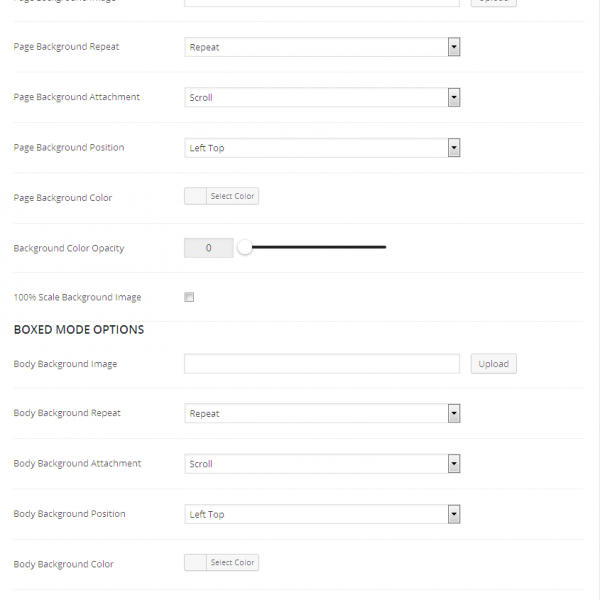
Task: Click the Page Background Image field at top
Action: pos(322,3)
